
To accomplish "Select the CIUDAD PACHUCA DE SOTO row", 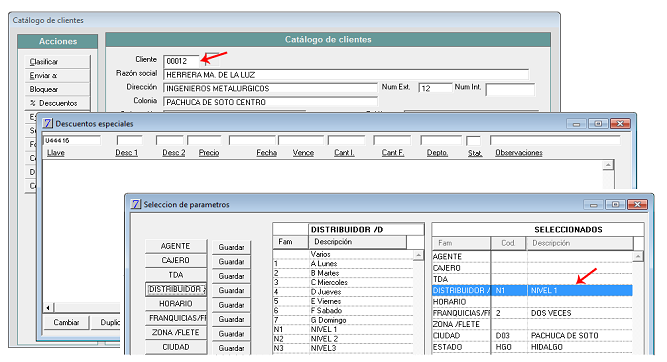I will pyautogui.click(x=532, y=336).
